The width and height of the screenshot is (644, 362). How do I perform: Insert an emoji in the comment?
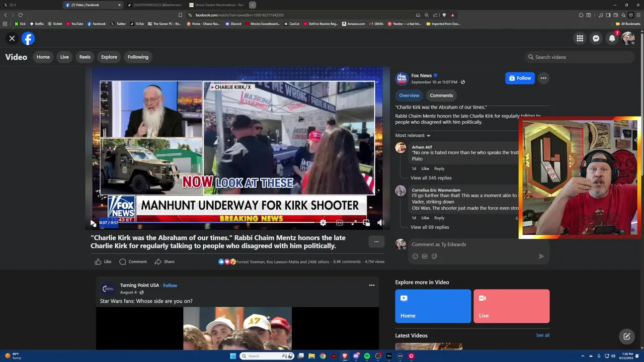tap(415, 256)
